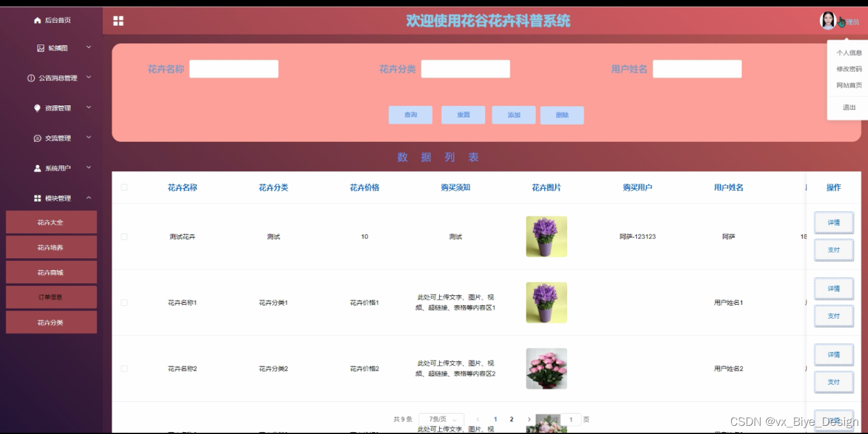Select 个人信息 in user dropdown menu

pyautogui.click(x=849, y=53)
